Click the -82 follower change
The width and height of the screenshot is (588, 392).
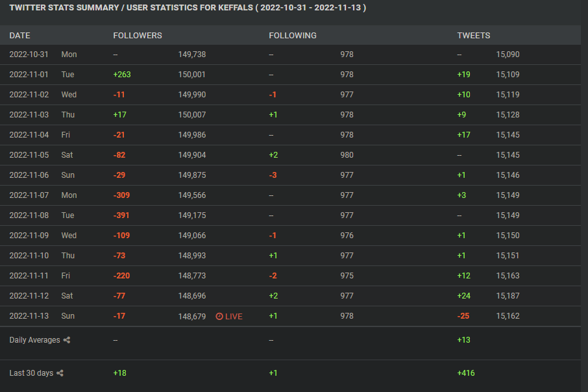click(119, 155)
